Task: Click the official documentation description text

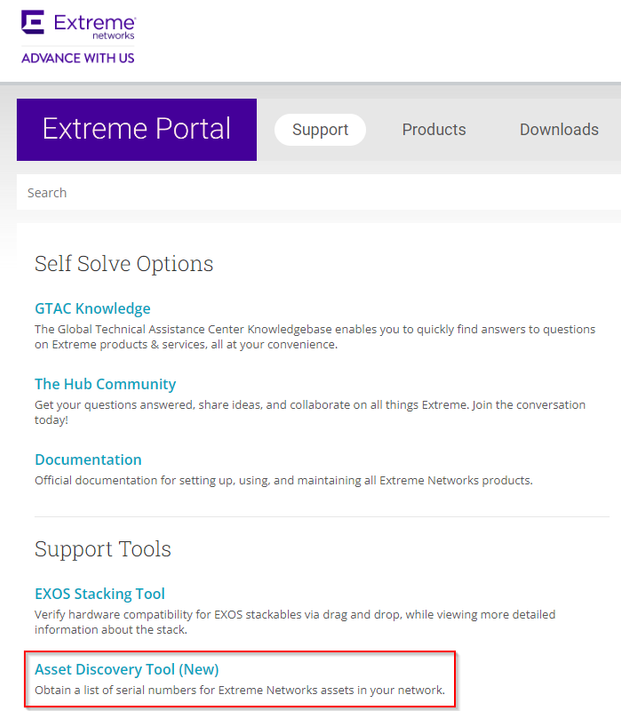Action: (283, 480)
